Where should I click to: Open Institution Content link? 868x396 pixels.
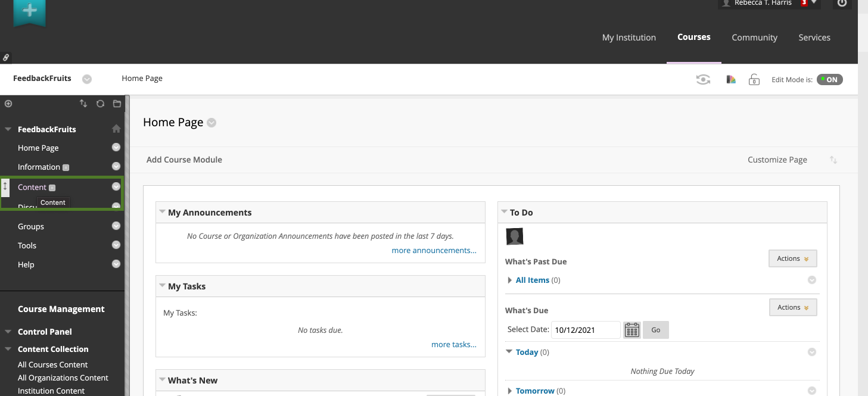51,391
